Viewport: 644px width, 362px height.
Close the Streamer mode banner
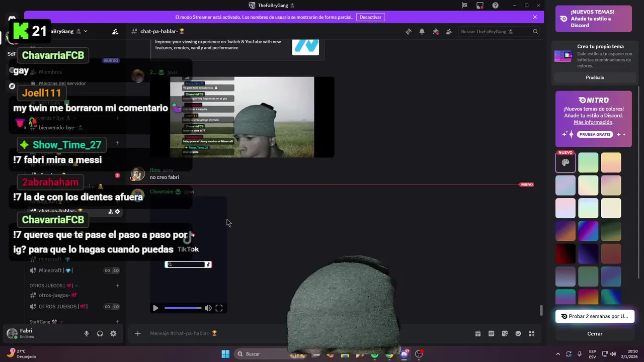(535, 17)
